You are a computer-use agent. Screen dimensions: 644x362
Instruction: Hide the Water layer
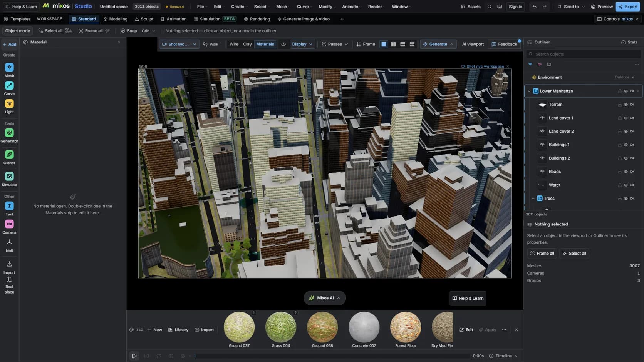click(626, 185)
